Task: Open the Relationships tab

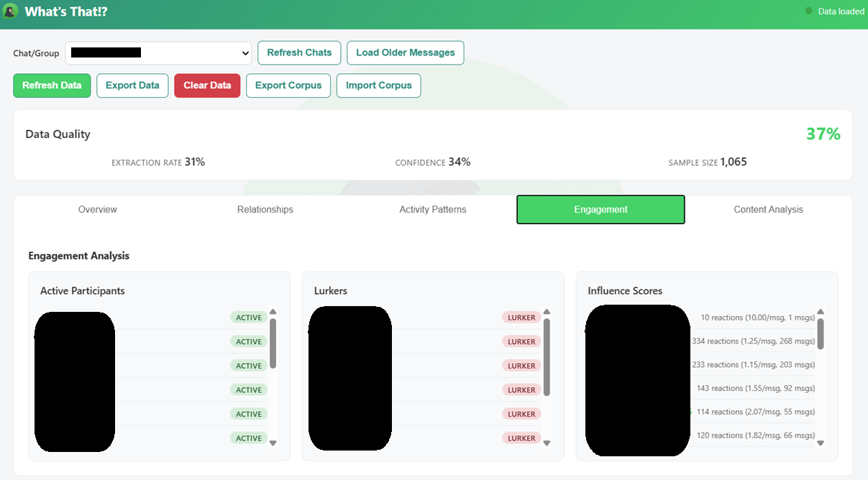Action: click(265, 209)
